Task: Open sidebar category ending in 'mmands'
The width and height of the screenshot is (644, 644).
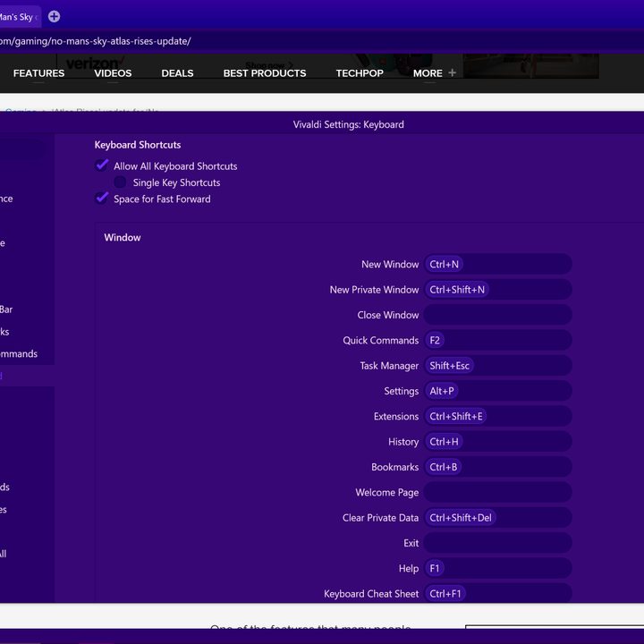Action: (19, 353)
